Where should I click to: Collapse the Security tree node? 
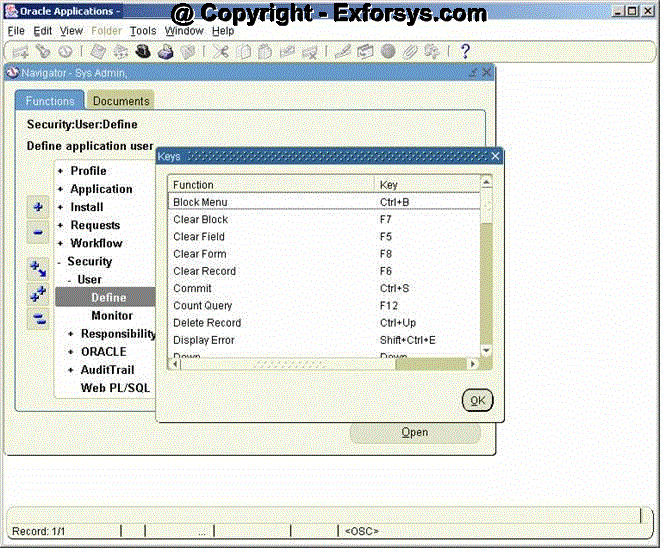60,262
